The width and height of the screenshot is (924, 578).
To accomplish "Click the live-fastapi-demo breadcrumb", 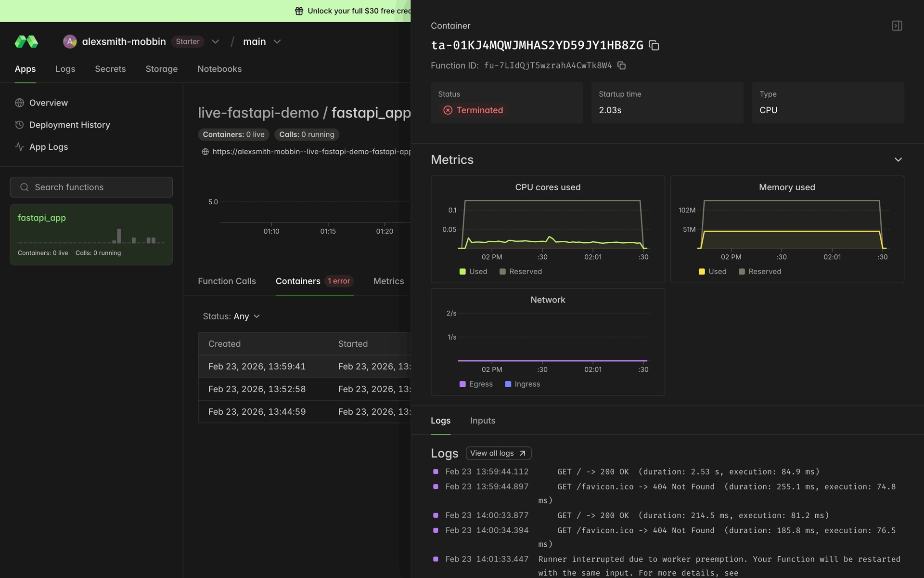I will (x=258, y=113).
